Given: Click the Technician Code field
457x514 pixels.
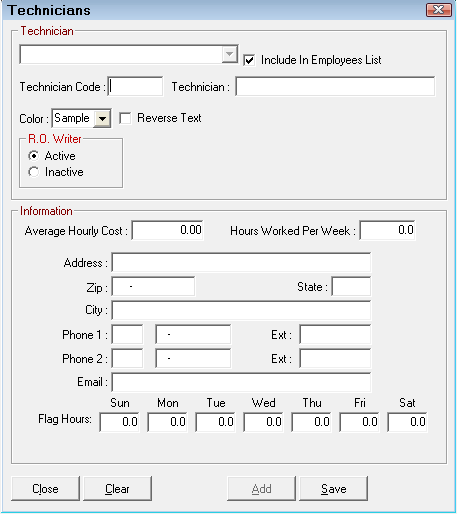Looking at the screenshot, I should click(135, 87).
